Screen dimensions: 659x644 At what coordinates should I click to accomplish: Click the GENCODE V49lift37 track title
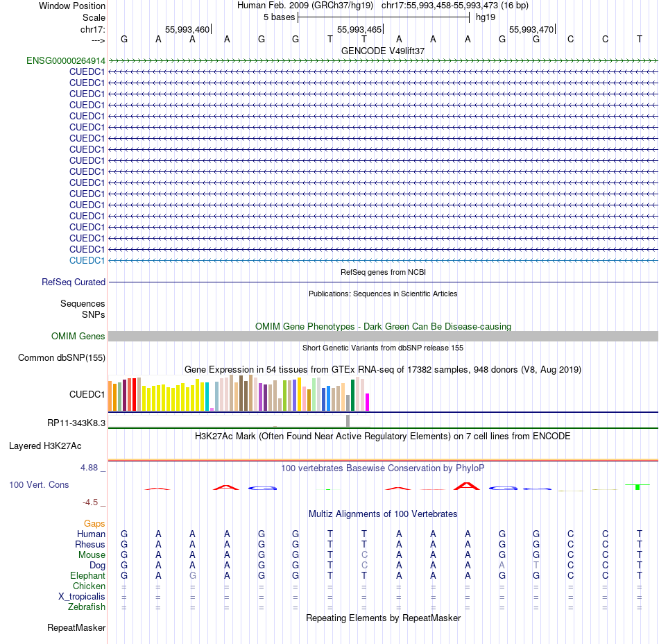[383, 51]
